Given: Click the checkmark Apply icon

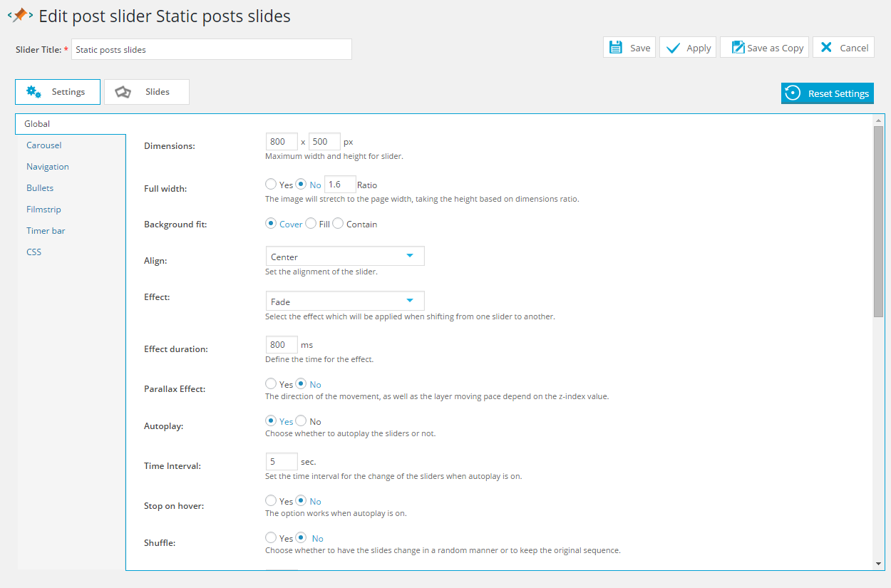Looking at the screenshot, I should (x=673, y=48).
